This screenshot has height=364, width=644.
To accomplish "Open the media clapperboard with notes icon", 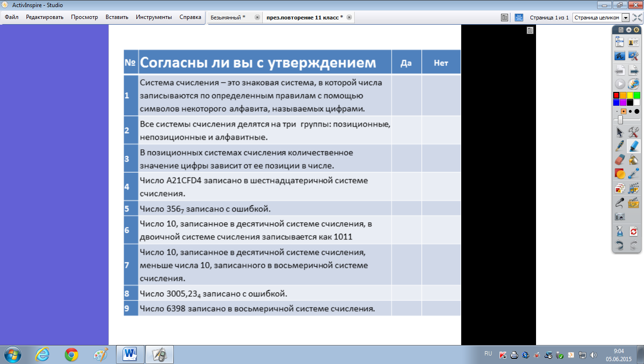I will click(x=634, y=189).
